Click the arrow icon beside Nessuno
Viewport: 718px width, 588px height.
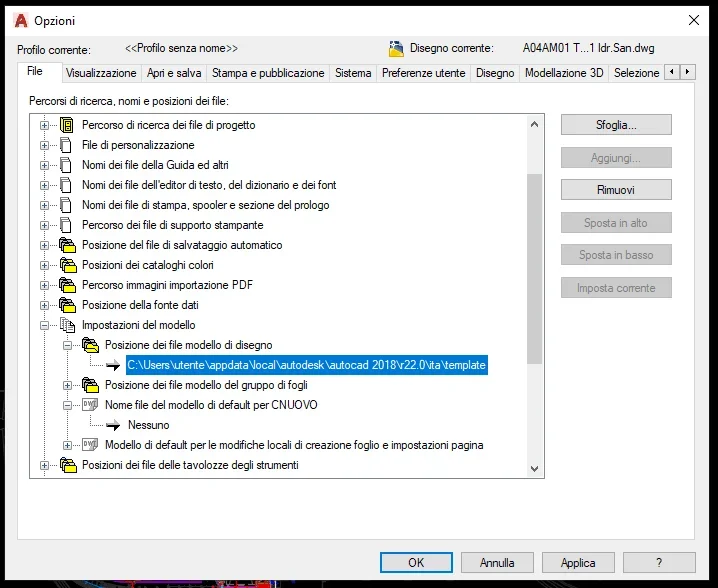coord(113,425)
